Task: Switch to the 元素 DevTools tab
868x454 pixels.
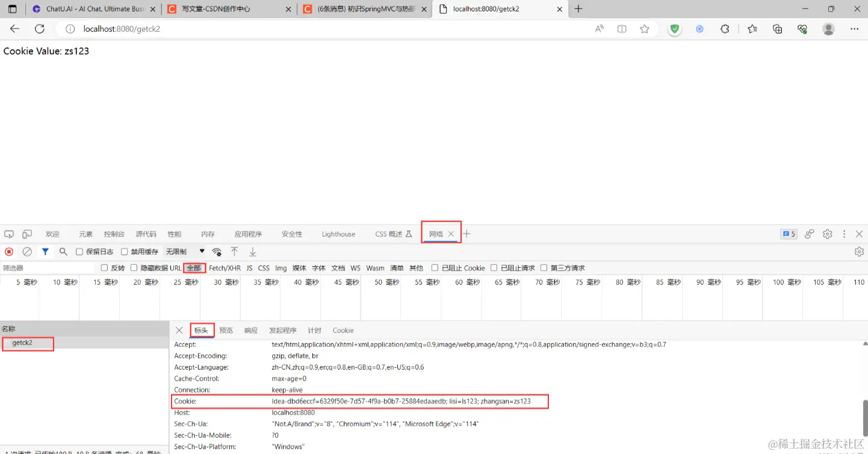Action: pos(85,234)
